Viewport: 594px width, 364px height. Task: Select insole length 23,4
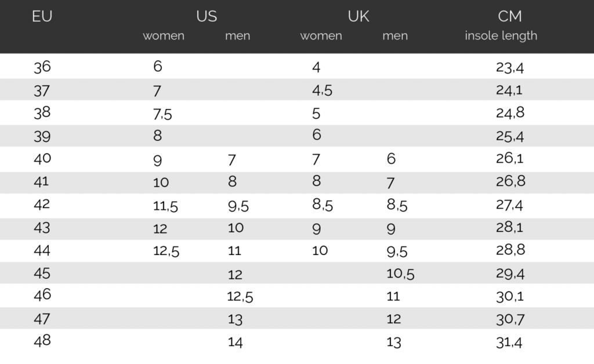(x=510, y=68)
